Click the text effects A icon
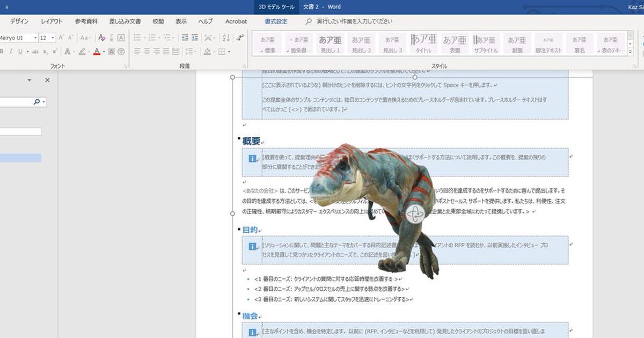644x338 pixels. click(67, 52)
